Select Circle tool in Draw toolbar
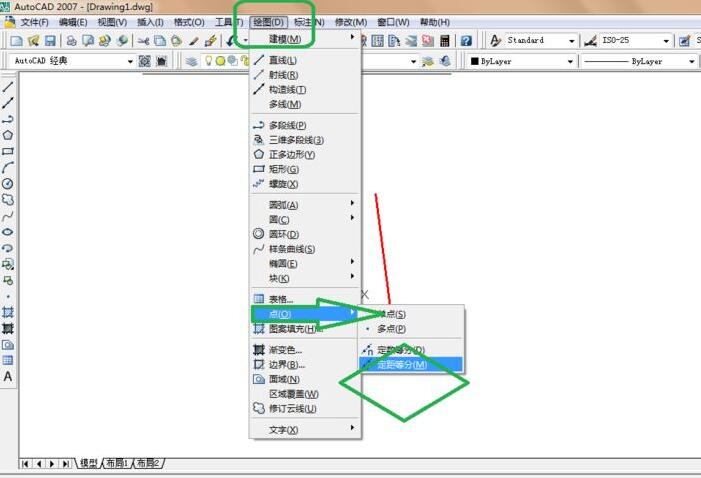 8,183
